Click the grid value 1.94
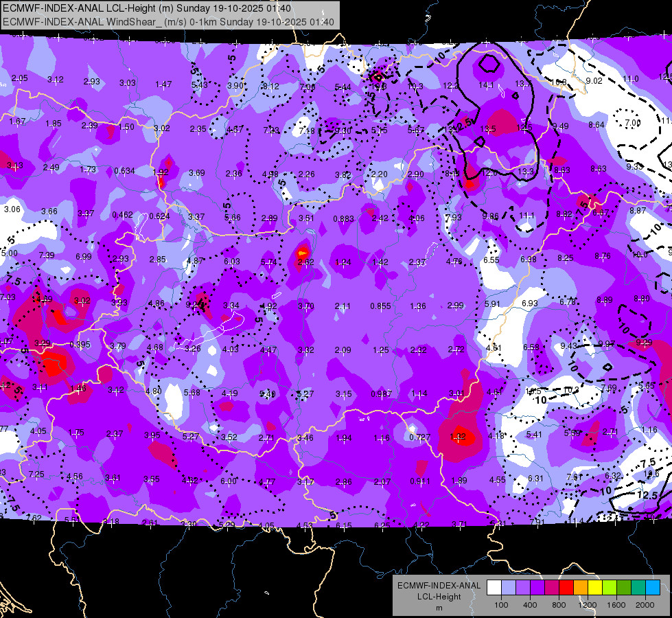 pos(344,438)
